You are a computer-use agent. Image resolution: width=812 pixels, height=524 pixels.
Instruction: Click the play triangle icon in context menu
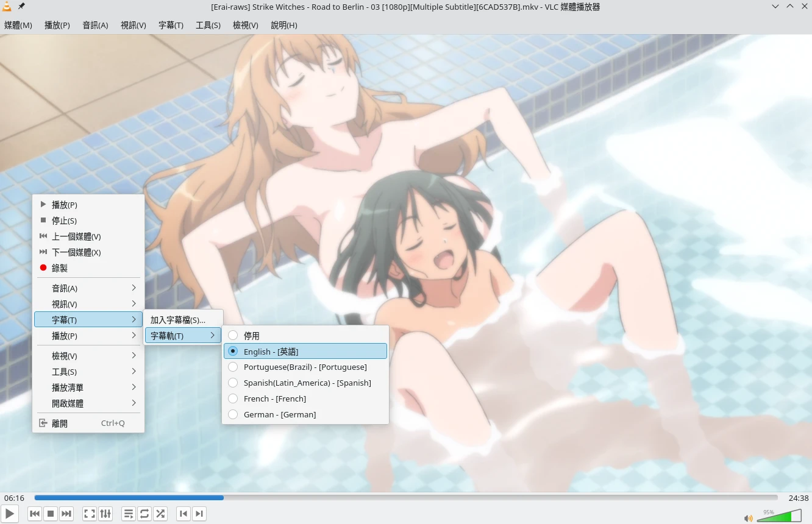43,204
